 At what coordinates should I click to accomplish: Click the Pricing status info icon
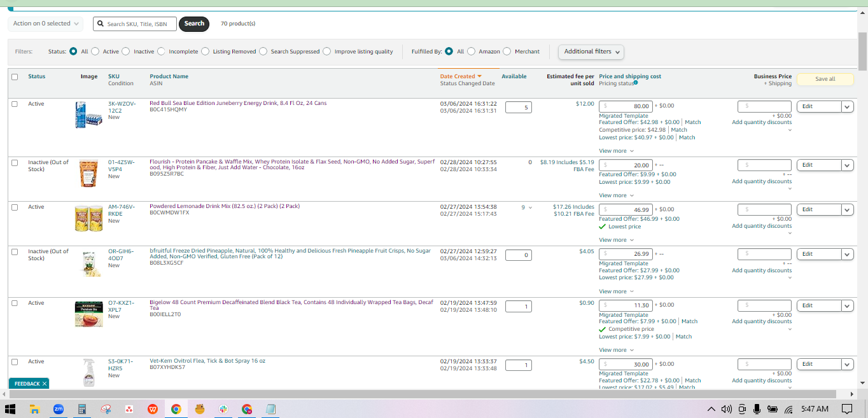[x=636, y=83]
